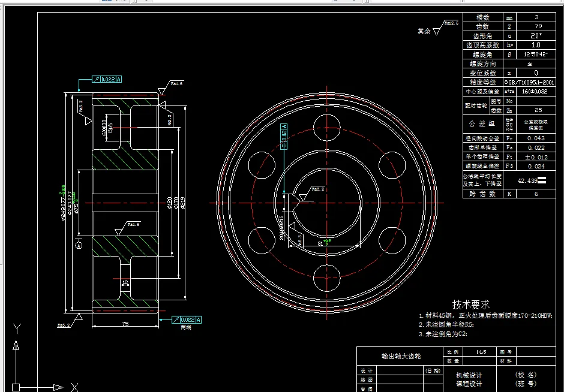
Task: Click the 齿形角 label
Action: click(x=483, y=36)
